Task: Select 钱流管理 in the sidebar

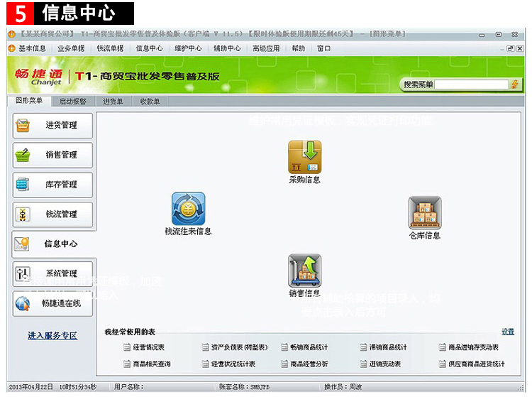Action: pos(52,214)
